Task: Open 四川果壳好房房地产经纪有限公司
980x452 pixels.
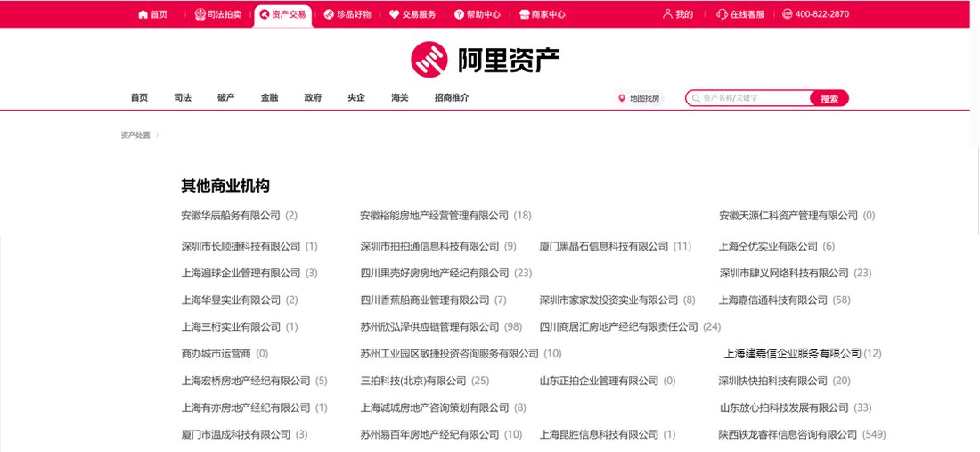Action: 435,273
